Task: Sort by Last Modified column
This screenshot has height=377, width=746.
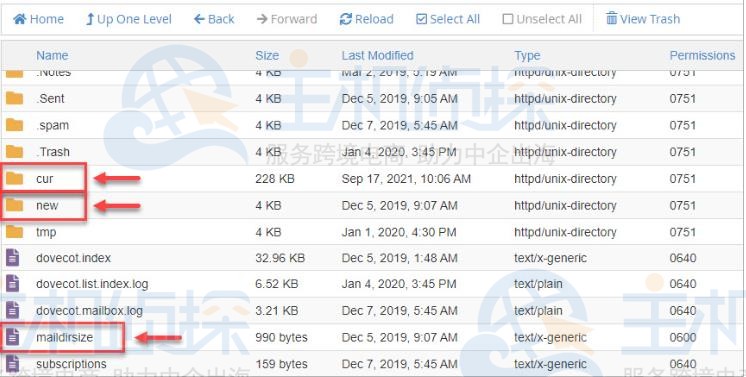Action: (x=377, y=56)
